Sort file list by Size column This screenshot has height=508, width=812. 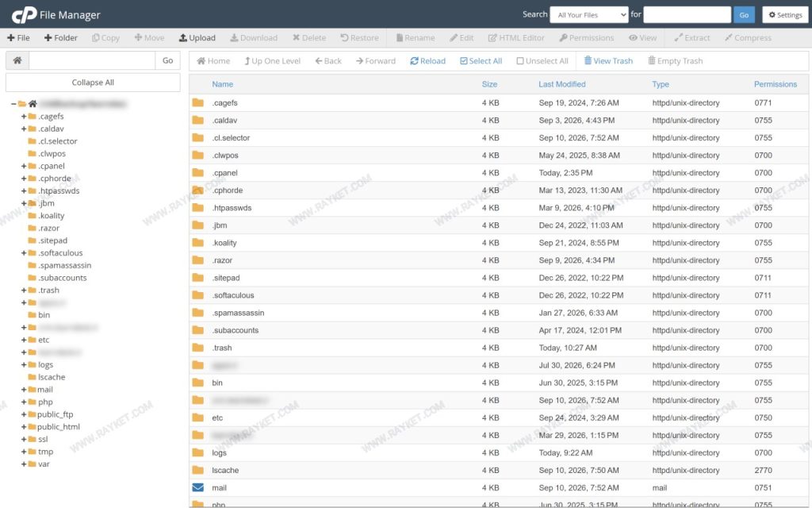click(489, 84)
